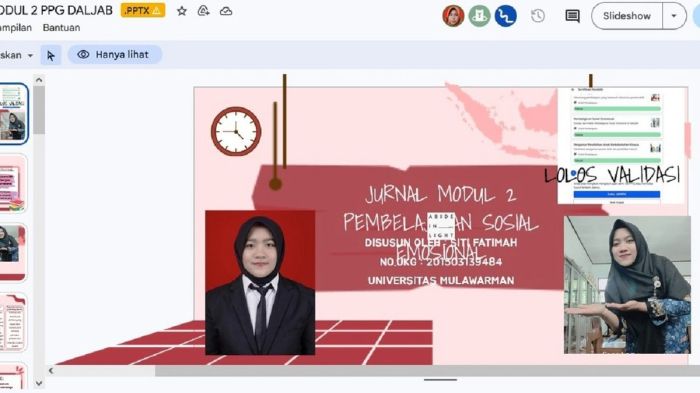The height and width of the screenshot is (393, 700).
Task: Select the first slide thumbnail
Action: pos(13,113)
